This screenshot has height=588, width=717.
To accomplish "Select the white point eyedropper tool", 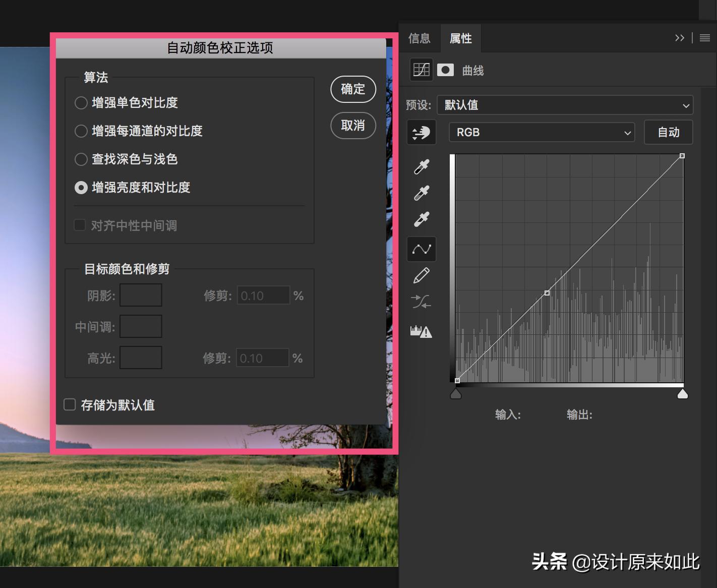I will [421, 219].
